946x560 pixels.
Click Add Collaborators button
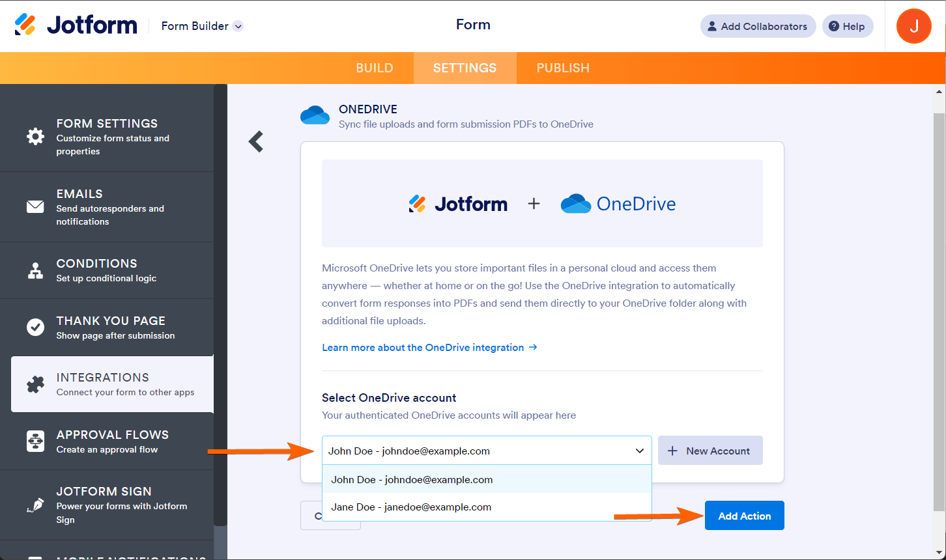(758, 26)
